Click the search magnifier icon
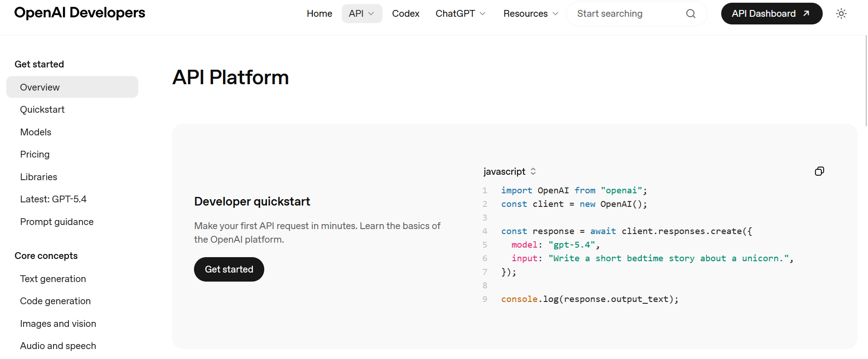 point(690,14)
